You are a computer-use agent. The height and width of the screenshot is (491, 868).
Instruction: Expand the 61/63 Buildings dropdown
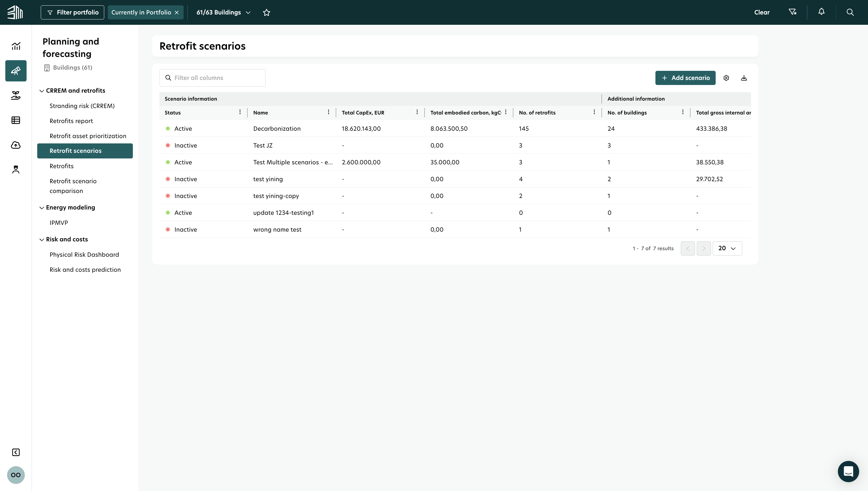[224, 12]
